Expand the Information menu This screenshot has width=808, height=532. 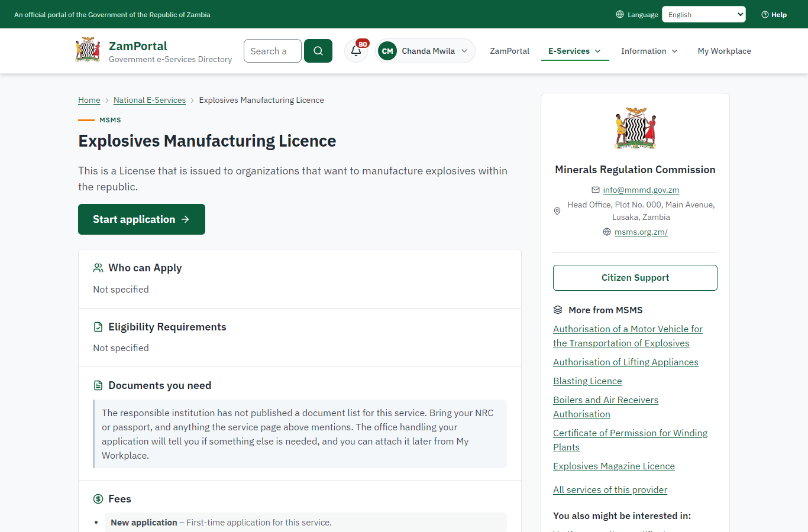pyautogui.click(x=649, y=51)
